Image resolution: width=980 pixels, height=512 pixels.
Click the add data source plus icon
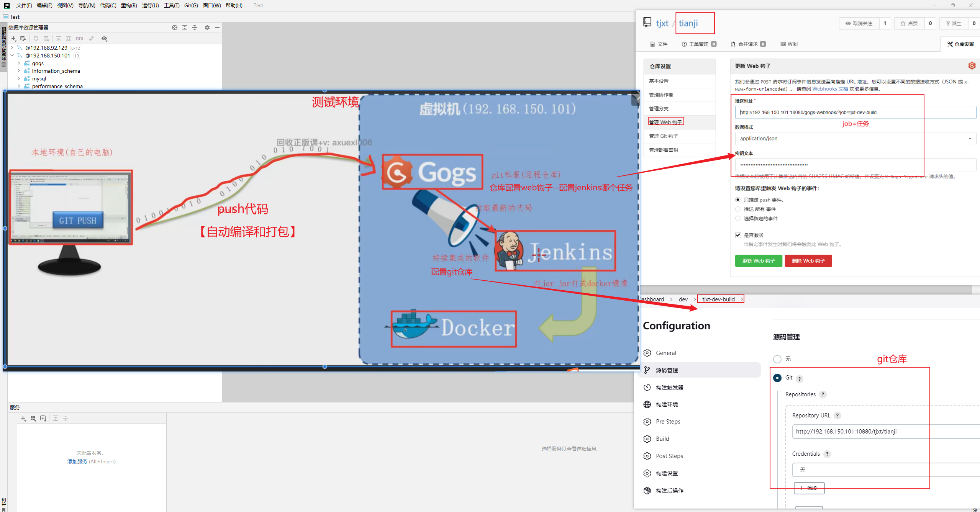pos(13,39)
